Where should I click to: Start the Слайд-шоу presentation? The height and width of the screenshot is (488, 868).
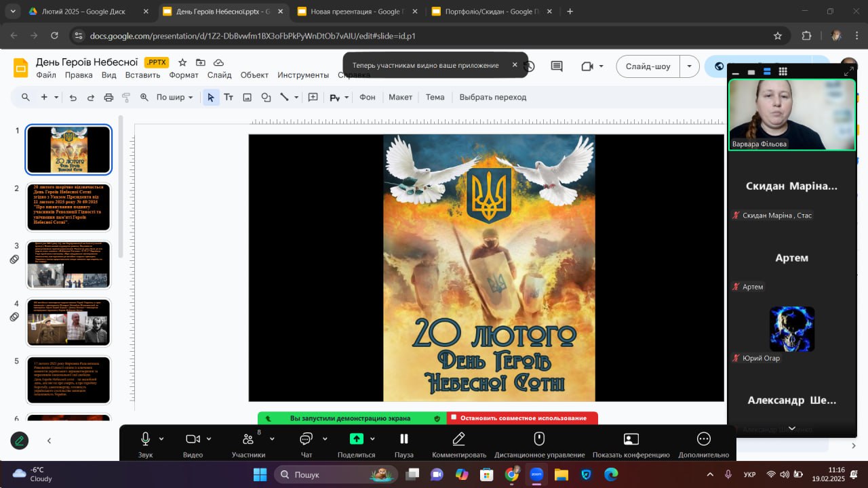pos(648,66)
